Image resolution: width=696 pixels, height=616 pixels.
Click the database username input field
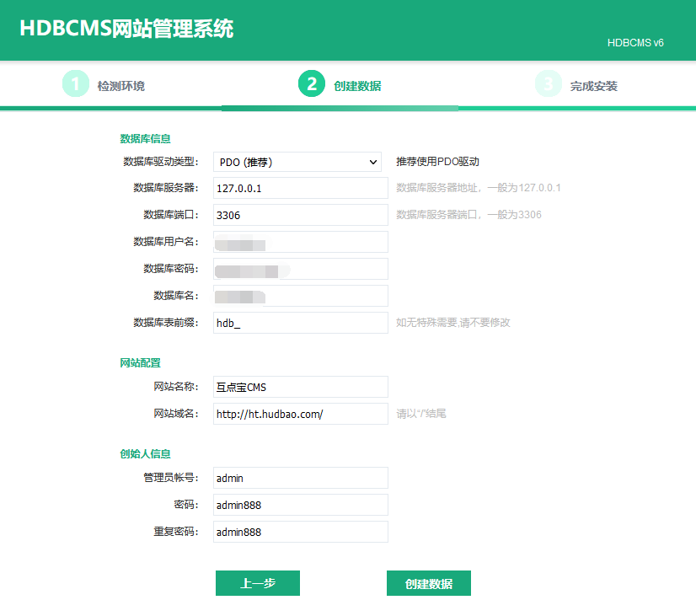(300, 242)
